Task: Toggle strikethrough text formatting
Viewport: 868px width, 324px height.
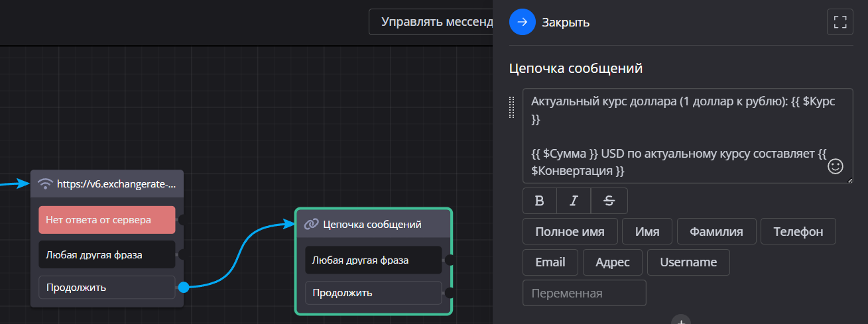Action: (x=609, y=201)
